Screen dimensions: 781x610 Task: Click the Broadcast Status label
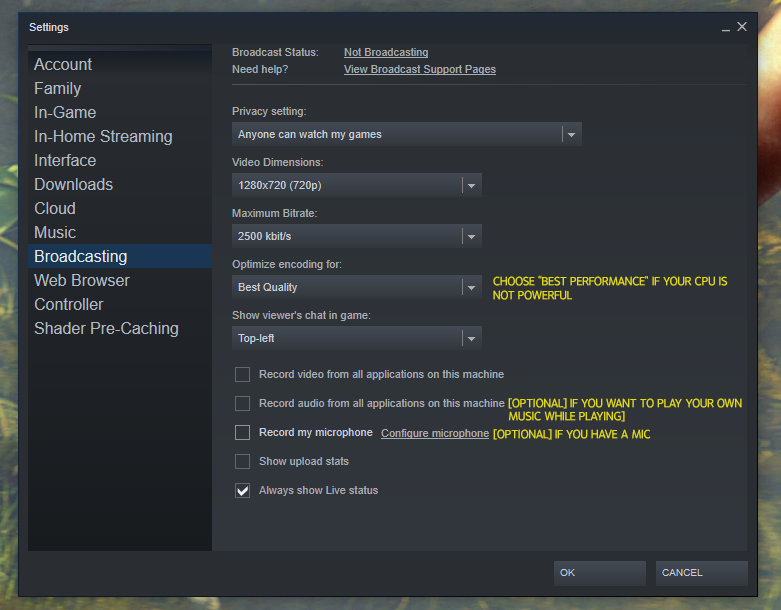click(x=275, y=52)
